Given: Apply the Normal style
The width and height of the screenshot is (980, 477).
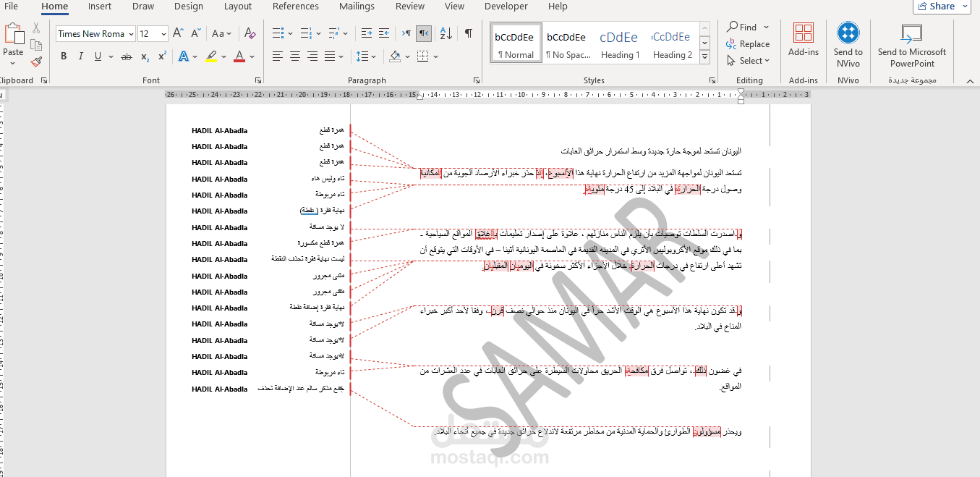Looking at the screenshot, I should point(516,44).
